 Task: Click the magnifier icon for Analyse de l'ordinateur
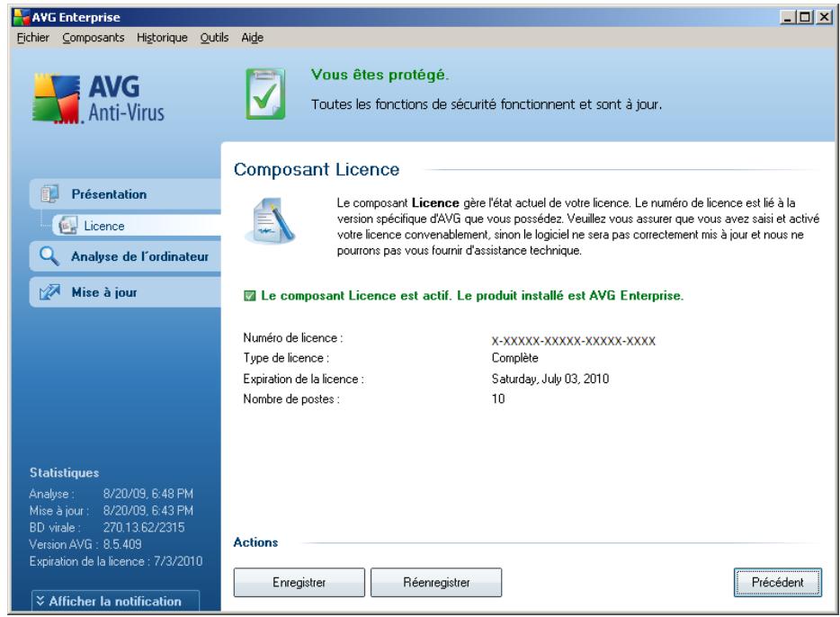tap(49, 256)
